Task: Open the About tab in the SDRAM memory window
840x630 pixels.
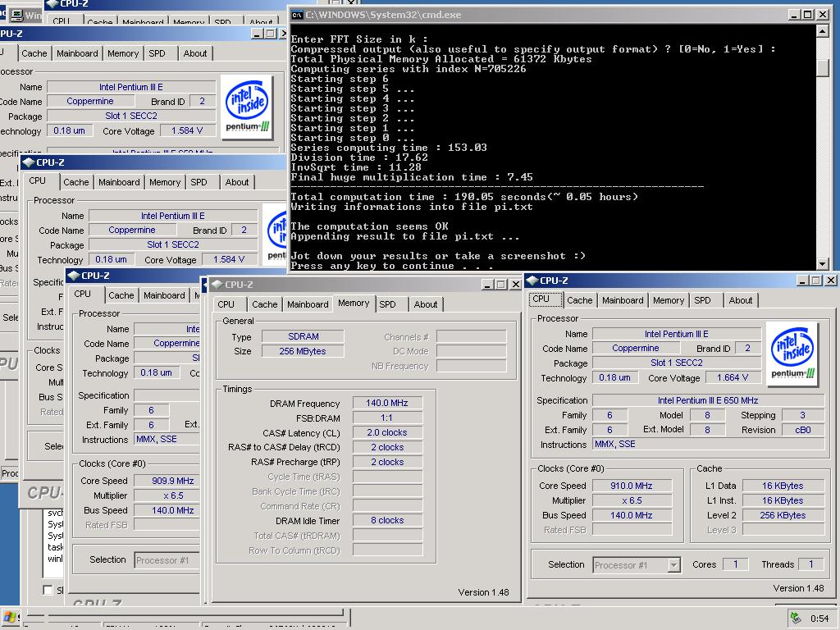Action: [426, 304]
